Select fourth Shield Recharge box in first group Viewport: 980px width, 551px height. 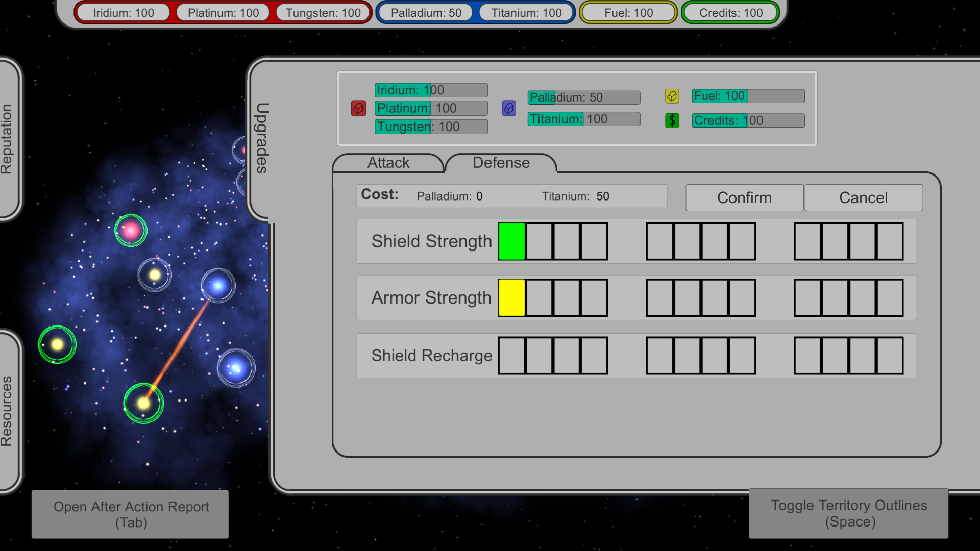pos(594,356)
